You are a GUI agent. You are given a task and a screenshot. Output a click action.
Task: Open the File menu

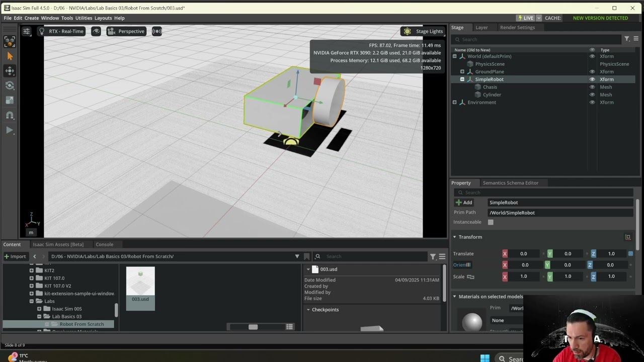(x=8, y=18)
